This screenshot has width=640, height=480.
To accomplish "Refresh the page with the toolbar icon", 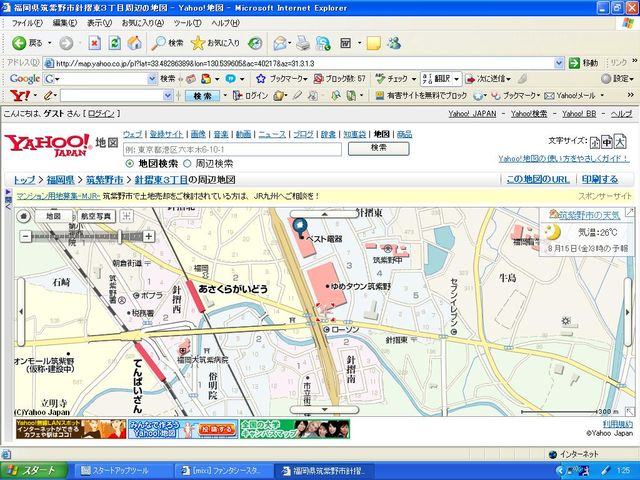I will [x=115, y=43].
